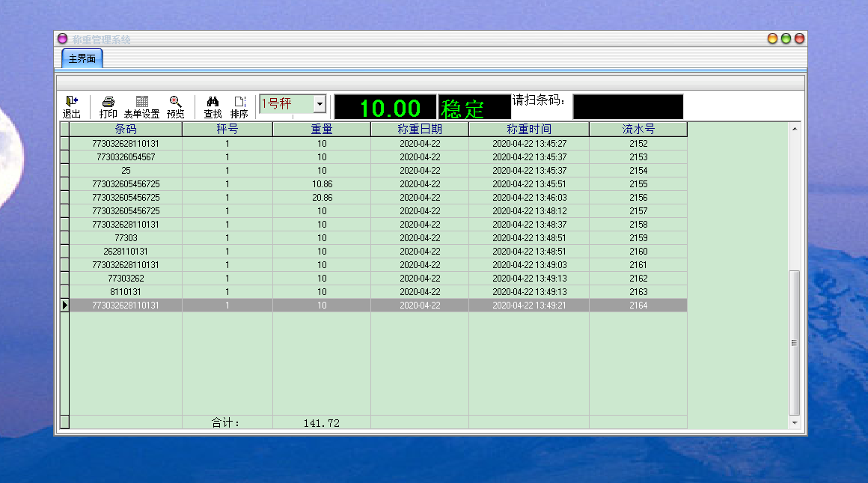Screen dimensions: 868x483
Task: Click the 重量 column header
Action: coord(322,129)
